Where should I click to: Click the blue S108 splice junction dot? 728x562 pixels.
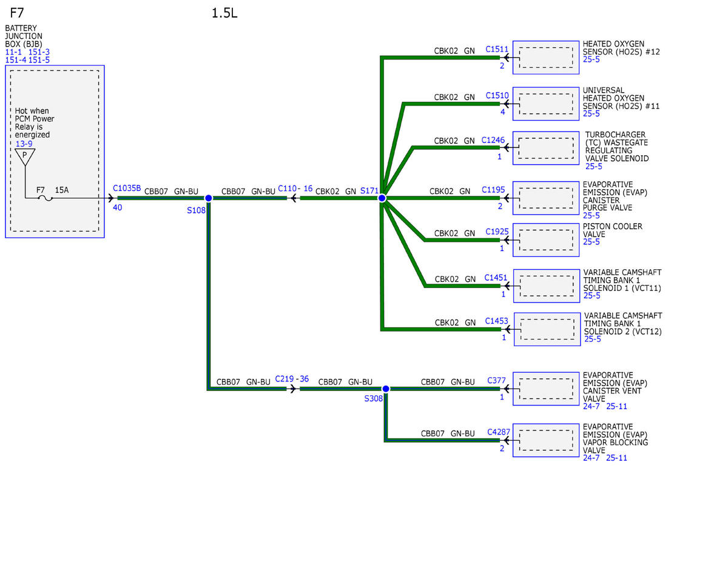point(208,198)
